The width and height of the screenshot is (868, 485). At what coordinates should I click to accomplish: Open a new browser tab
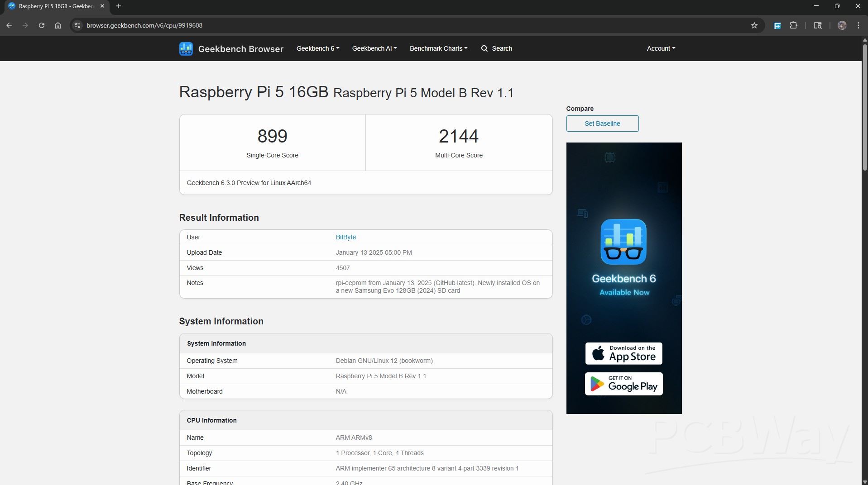(119, 6)
